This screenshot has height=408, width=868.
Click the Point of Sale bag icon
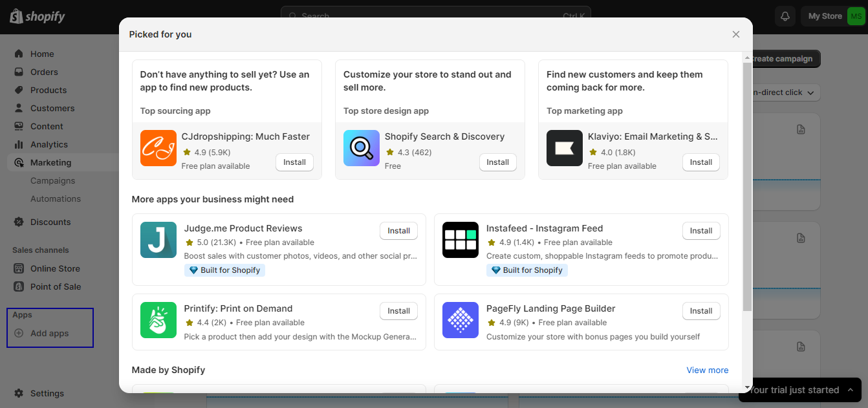tap(19, 286)
